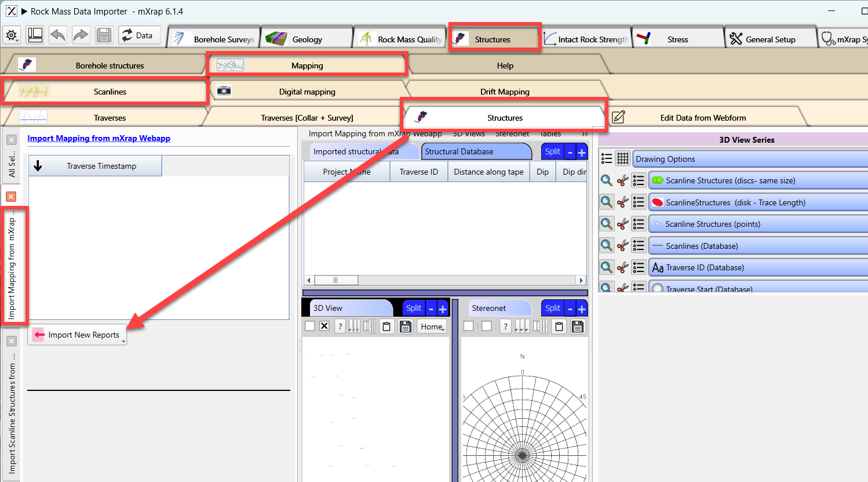Click the undo arrow in top toolbar
The width and height of the screenshot is (868, 482).
click(x=58, y=35)
